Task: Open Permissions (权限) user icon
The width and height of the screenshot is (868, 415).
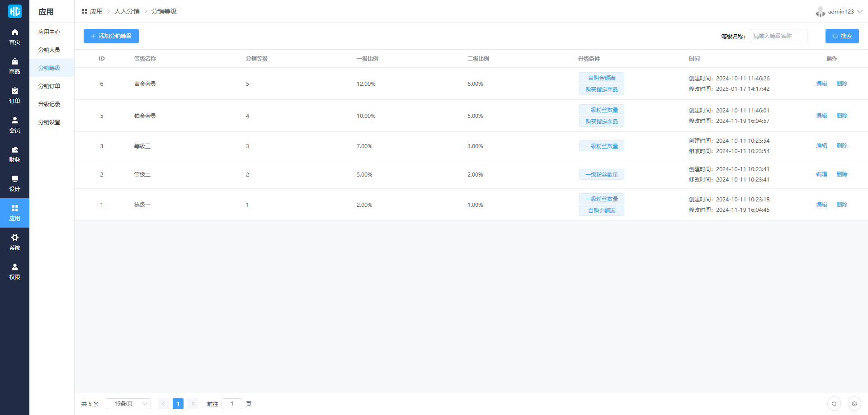Action: (x=14, y=267)
